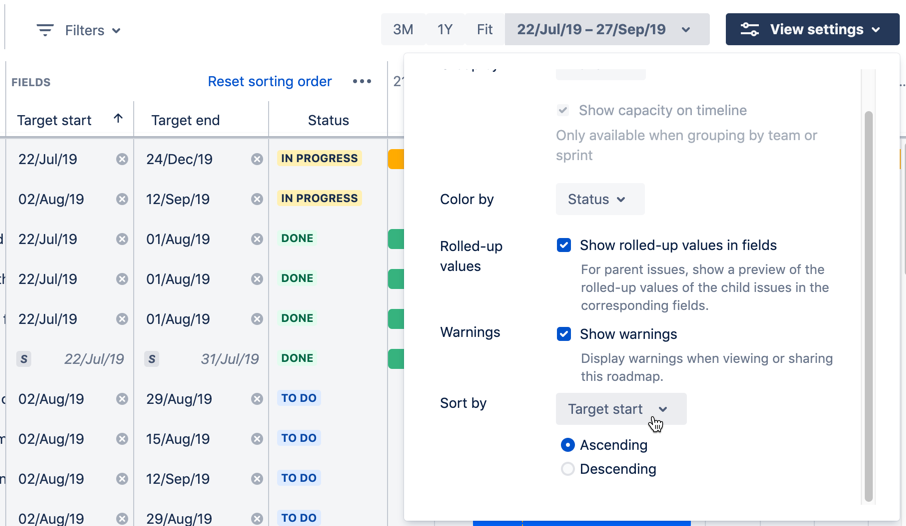Viewport: 906px width, 526px height.
Task: Open the Filters menu
Action: (79, 30)
